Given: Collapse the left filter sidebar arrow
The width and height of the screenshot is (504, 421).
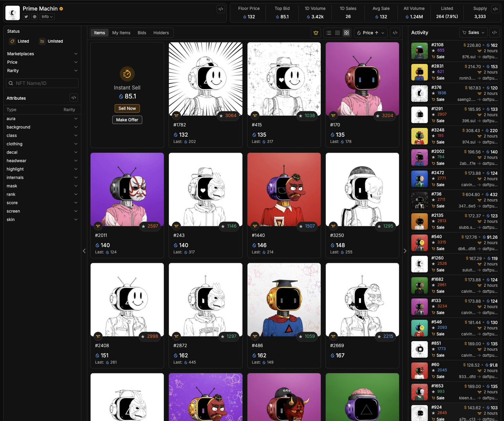Looking at the screenshot, I should 84,251.
